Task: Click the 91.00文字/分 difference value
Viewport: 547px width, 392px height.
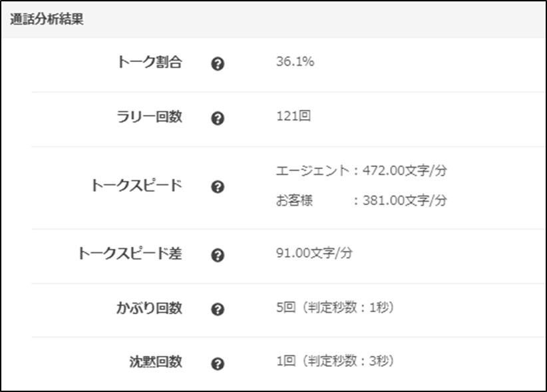Action: [313, 253]
